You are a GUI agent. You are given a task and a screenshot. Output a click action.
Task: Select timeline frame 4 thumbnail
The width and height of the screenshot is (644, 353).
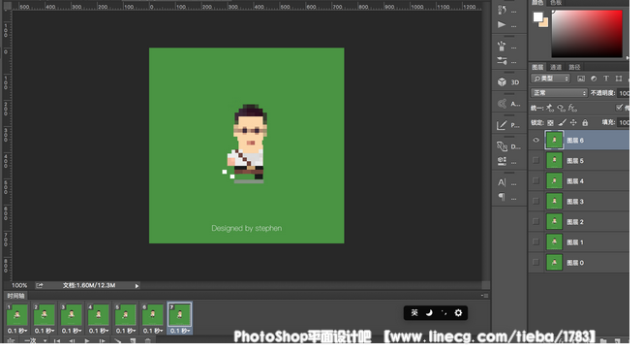pyautogui.click(x=99, y=315)
